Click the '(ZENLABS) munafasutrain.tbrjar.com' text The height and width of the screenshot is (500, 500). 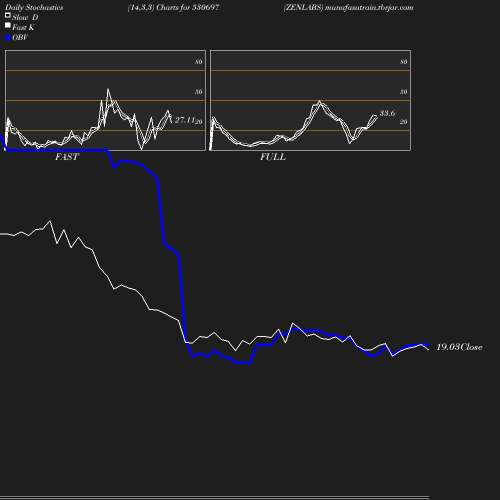pos(349,7)
